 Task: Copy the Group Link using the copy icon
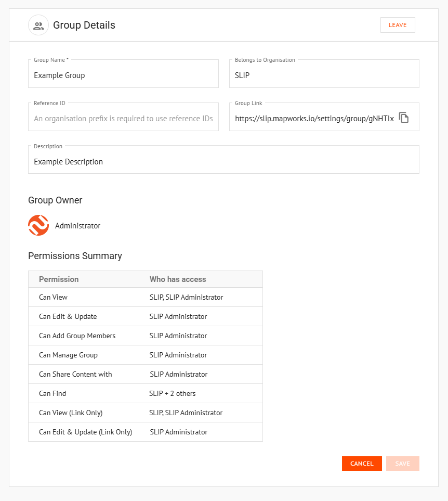pos(404,117)
